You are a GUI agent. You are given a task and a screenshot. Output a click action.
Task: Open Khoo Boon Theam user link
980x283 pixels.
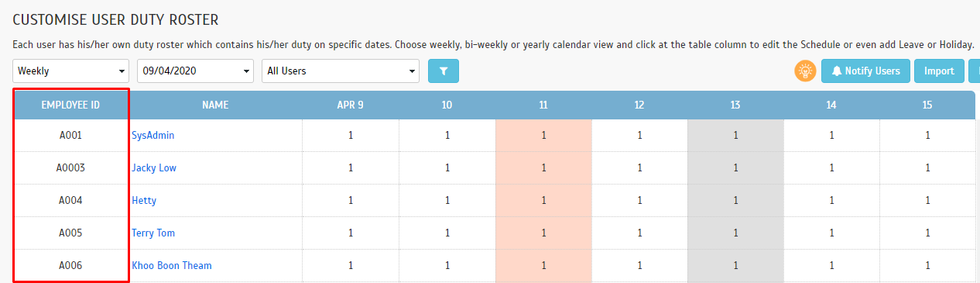tap(172, 265)
